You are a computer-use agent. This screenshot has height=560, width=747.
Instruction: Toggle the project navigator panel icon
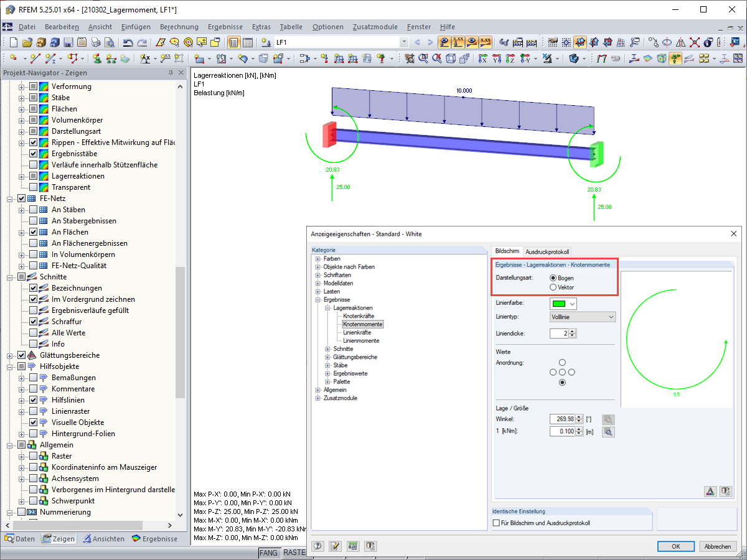pyautogui.click(x=234, y=42)
